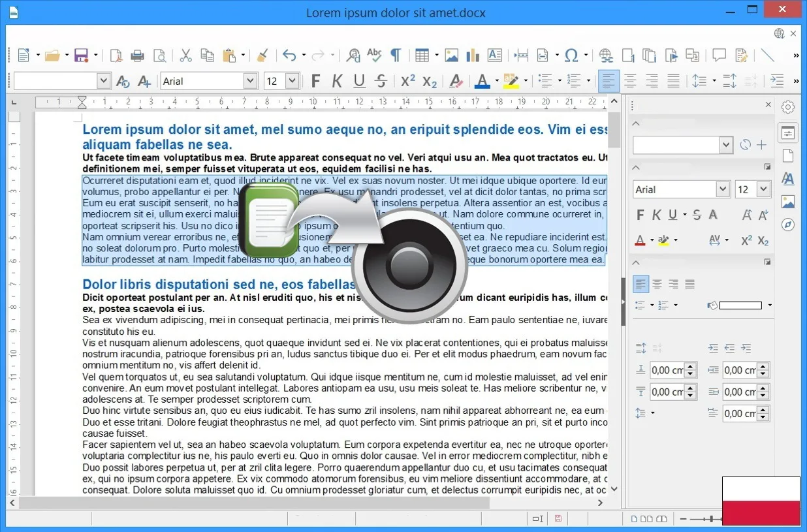Toggle underline U in main toolbar

click(x=359, y=81)
